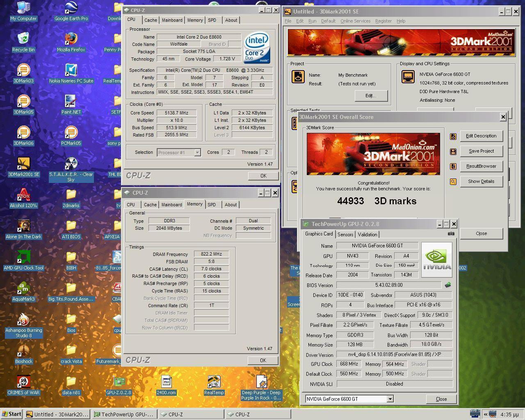The image size is (525, 420).
Task: Launch Mozilla Firefox from desktop
Action: point(71,42)
